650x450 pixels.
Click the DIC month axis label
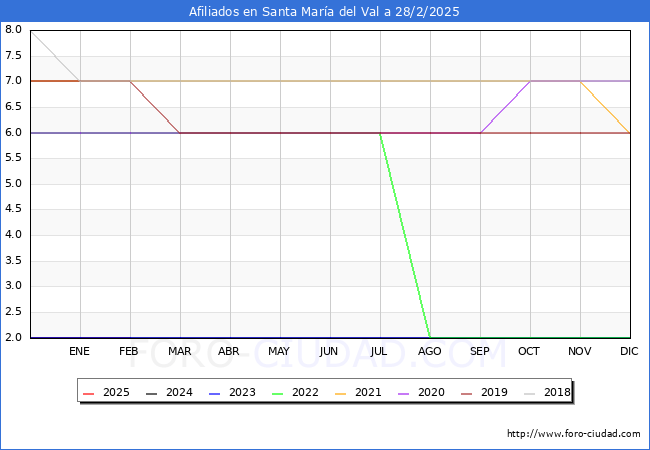(x=629, y=351)
